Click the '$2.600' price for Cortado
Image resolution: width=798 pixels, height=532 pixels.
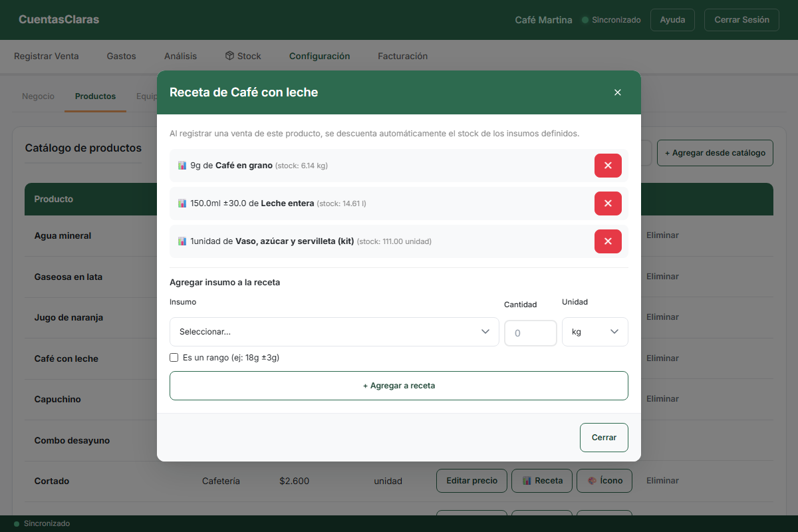(294, 481)
